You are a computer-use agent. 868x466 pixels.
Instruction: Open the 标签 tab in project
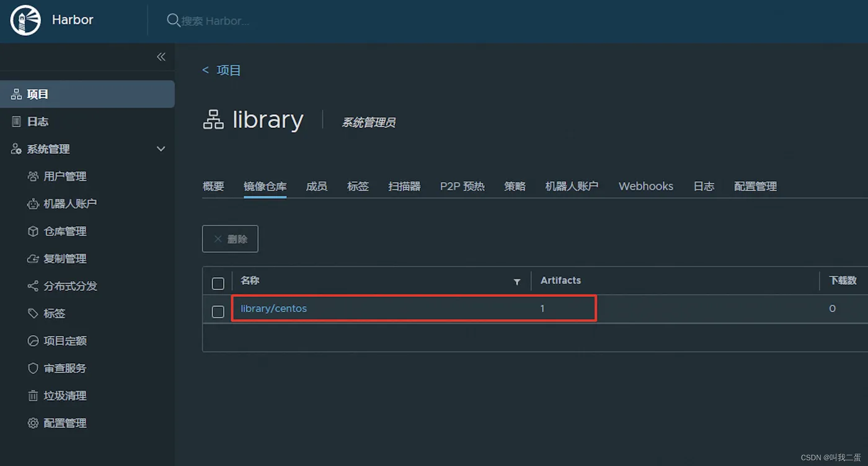pos(358,186)
